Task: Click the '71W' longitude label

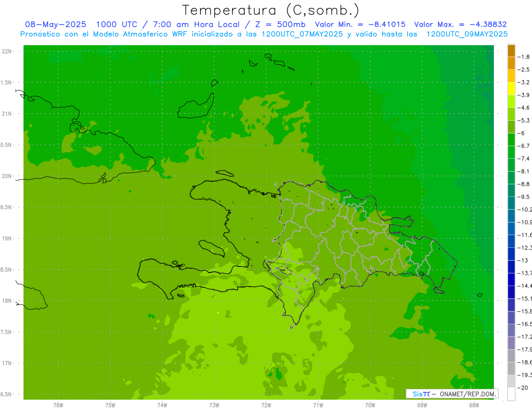Action: pyautogui.click(x=318, y=405)
